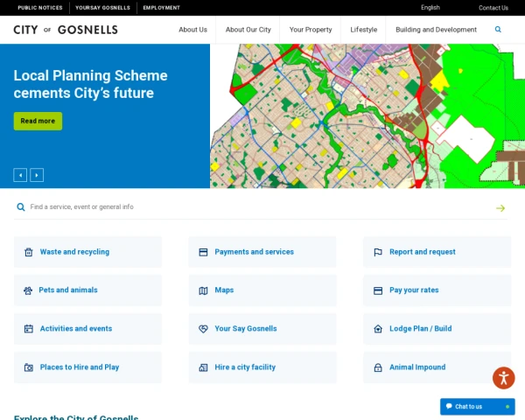This screenshot has height=420, width=525.
Task: Open the Building and Development menu
Action: (x=436, y=30)
